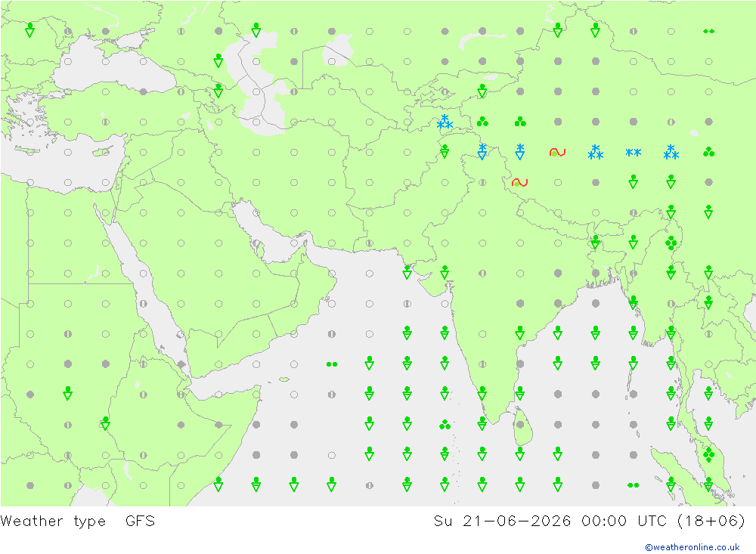The width and height of the screenshot is (756, 554).
Task: Open the weatheronline.co.uk copyright link
Action: point(692,547)
